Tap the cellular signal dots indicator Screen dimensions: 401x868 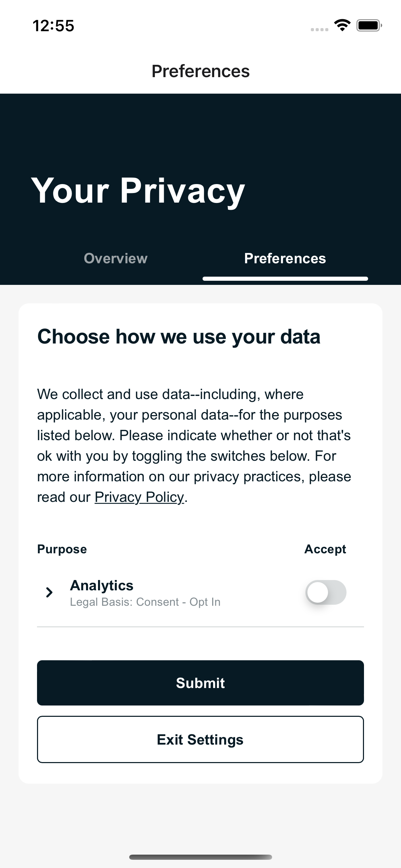pyautogui.click(x=319, y=29)
